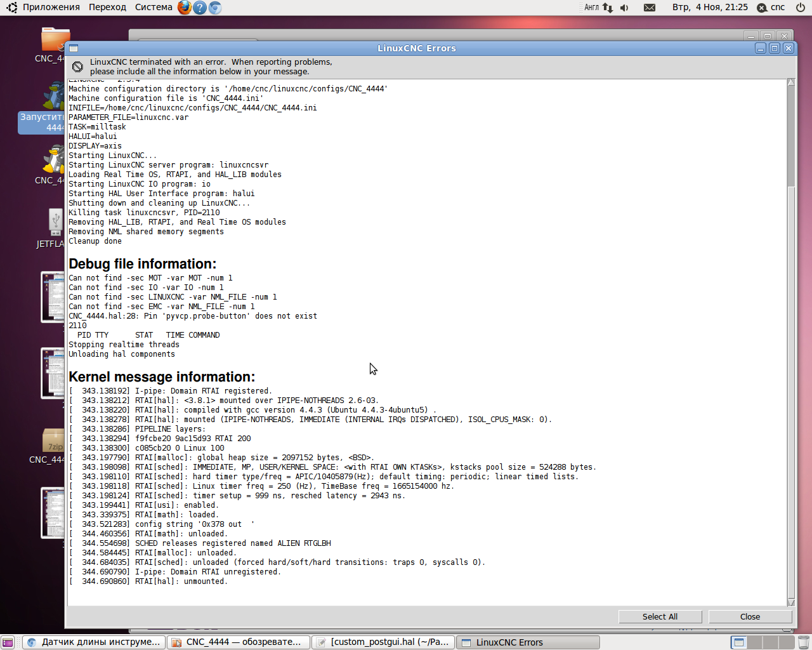Click the line 'I-pipe: Domain RTAI registered.'
The image size is (812, 650).
tap(203, 391)
